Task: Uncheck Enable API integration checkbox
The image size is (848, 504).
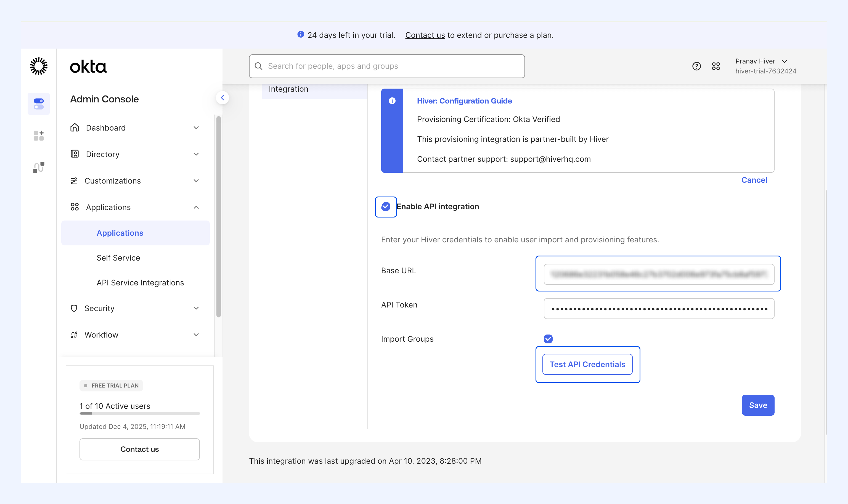Action: [x=386, y=206]
